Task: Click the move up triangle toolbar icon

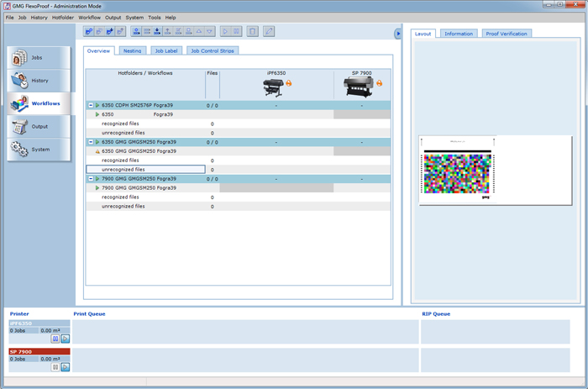Action: pyautogui.click(x=199, y=32)
